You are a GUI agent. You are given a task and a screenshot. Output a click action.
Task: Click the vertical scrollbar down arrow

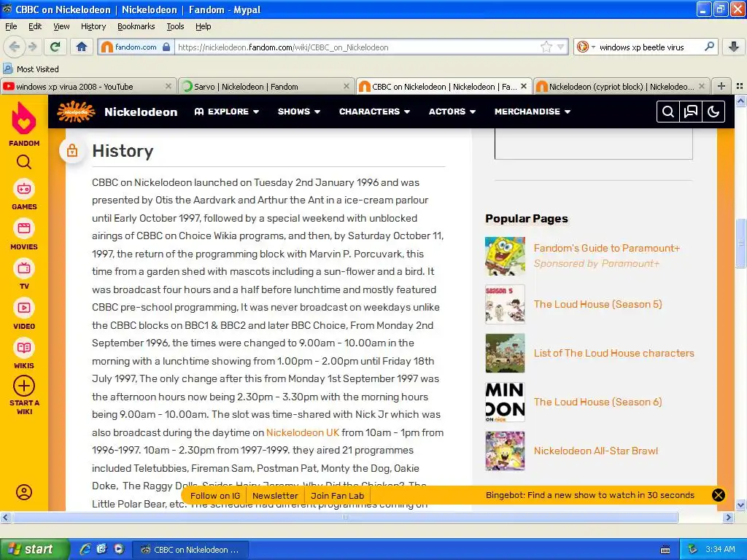pyautogui.click(x=741, y=505)
